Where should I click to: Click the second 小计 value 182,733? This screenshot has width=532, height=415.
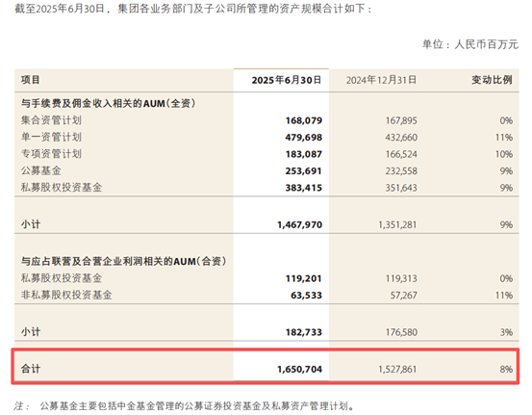(x=304, y=332)
